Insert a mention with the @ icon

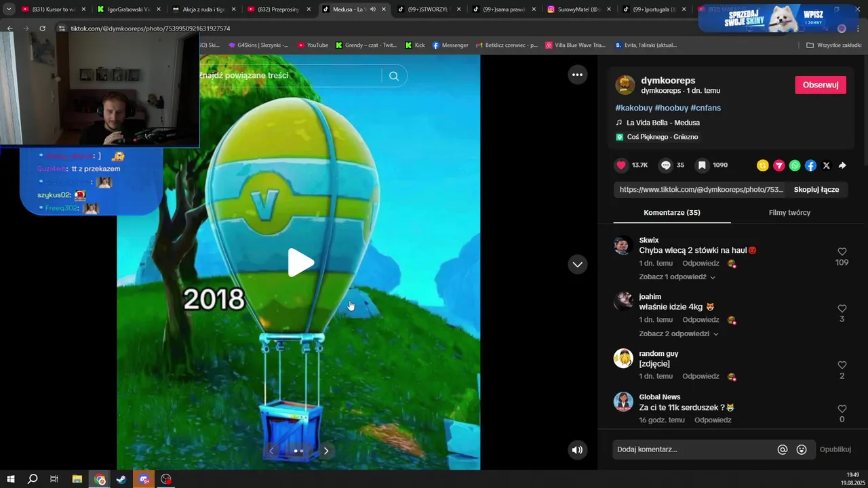(783, 449)
